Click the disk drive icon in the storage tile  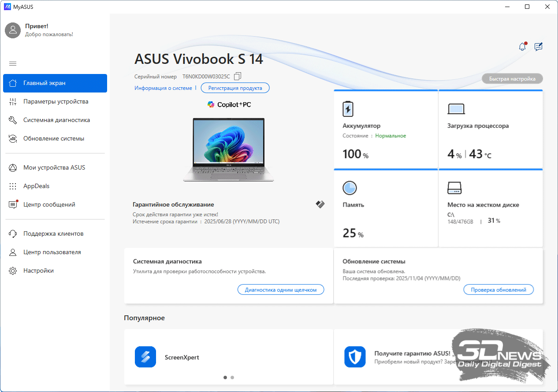point(454,188)
